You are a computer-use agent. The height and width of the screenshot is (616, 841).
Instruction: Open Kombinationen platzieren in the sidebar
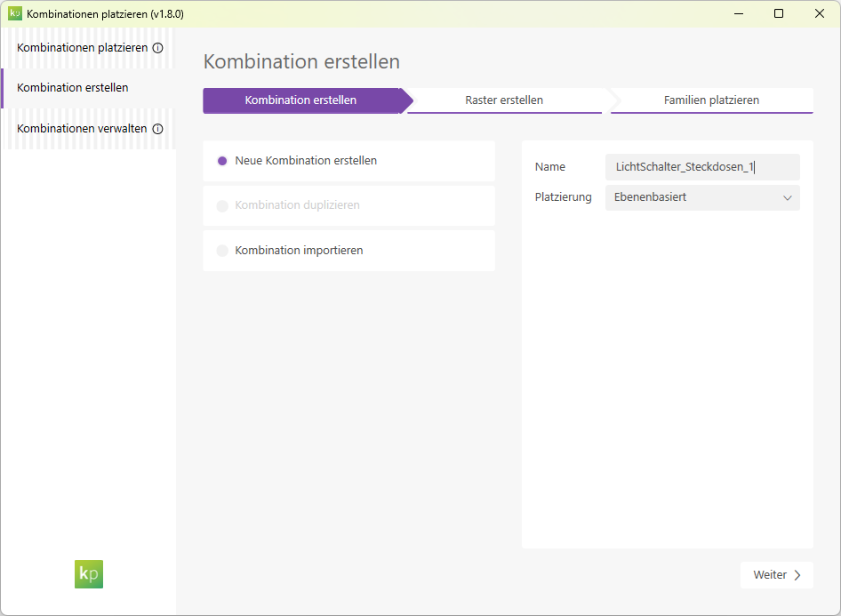coord(82,48)
